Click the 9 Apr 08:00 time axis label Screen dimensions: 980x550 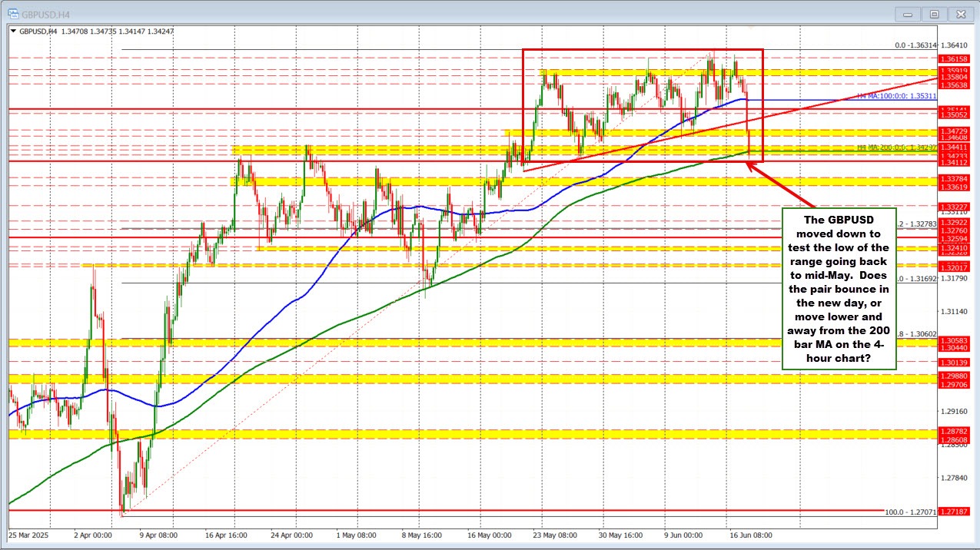coord(159,535)
